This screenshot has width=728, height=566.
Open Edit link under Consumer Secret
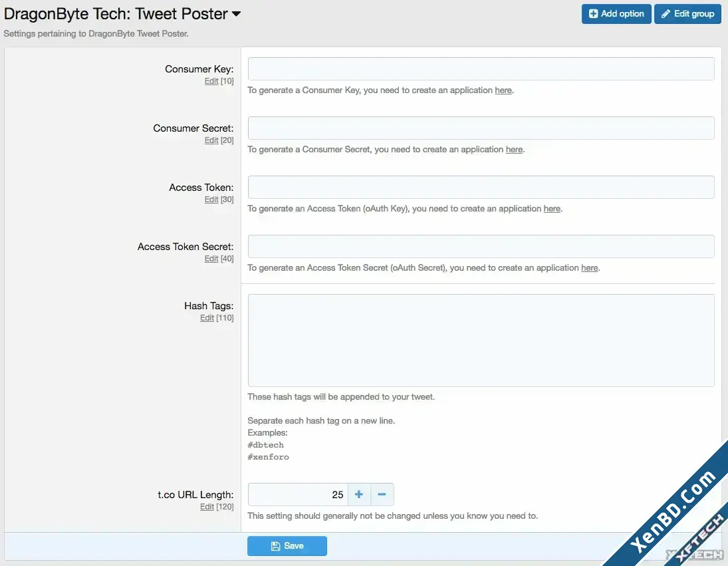tap(211, 140)
